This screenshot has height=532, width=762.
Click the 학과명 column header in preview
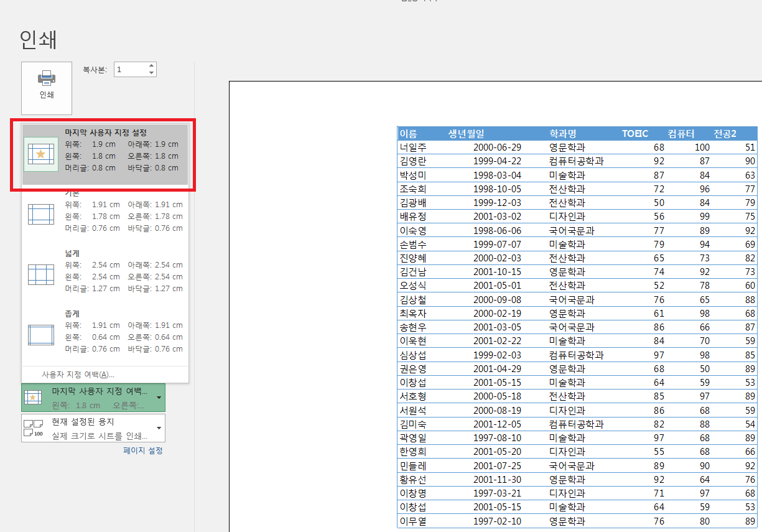tap(562, 134)
